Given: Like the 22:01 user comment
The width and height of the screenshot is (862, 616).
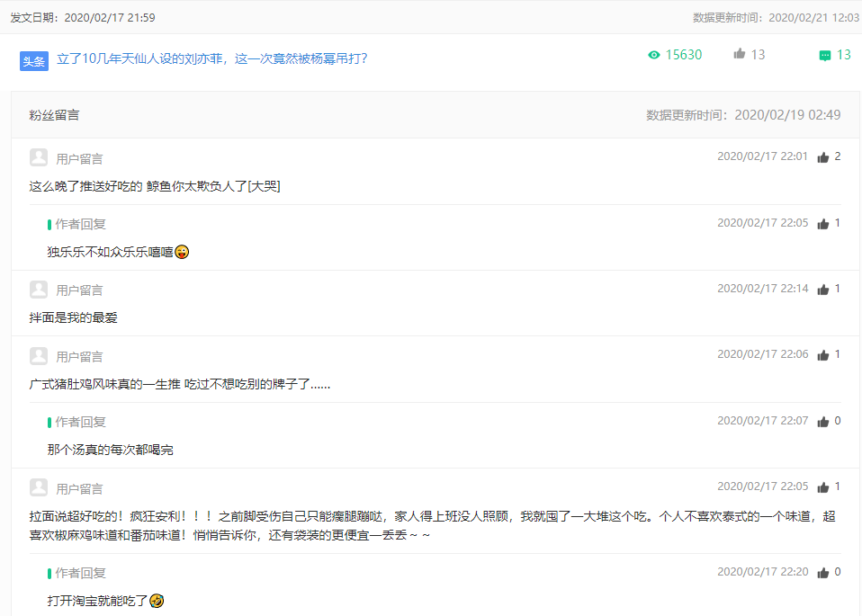Looking at the screenshot, I should 822,157.
